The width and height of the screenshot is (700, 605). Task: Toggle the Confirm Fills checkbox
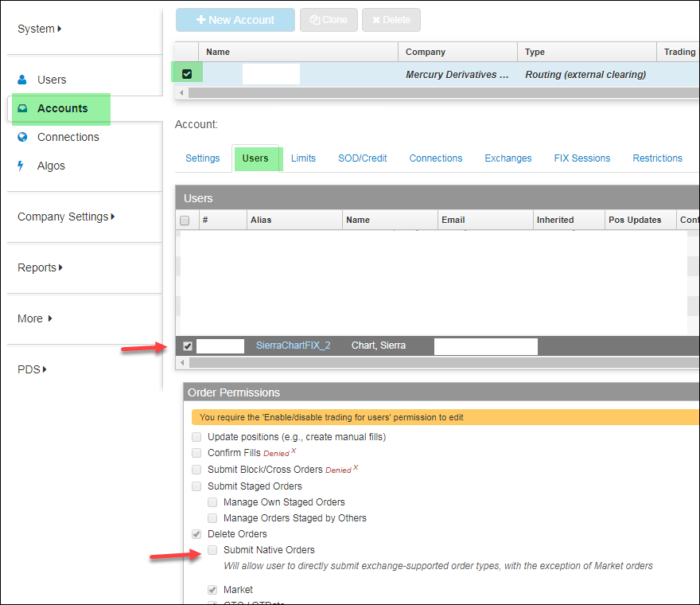click(x=196, y=453)
